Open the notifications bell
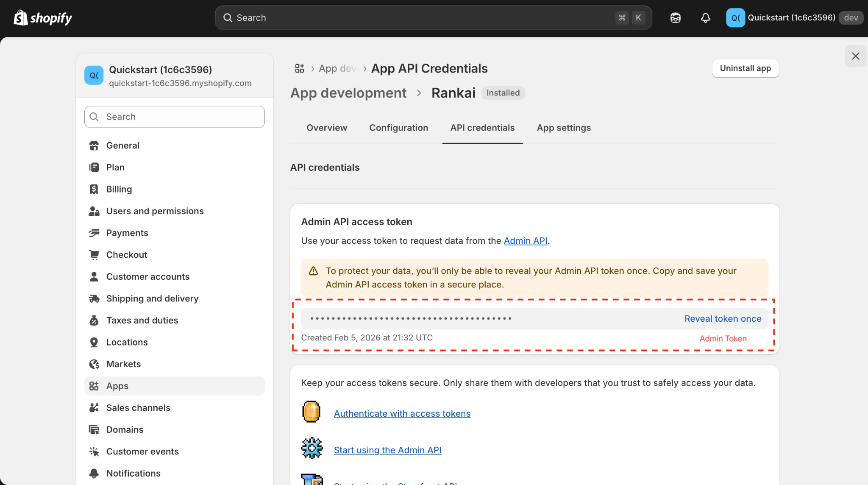This screenshot has height=485, width=868. pyautogui.click(x=705, y=17)
